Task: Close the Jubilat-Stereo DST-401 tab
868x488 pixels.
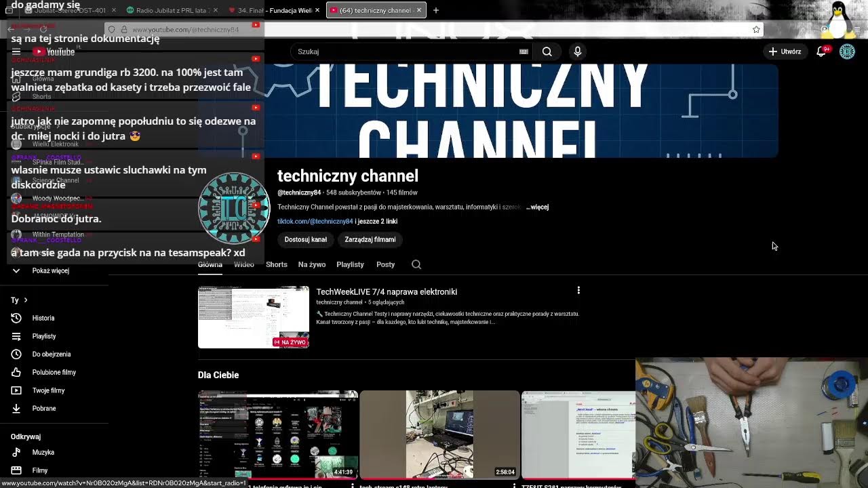Action: click(x=113, y=10)
